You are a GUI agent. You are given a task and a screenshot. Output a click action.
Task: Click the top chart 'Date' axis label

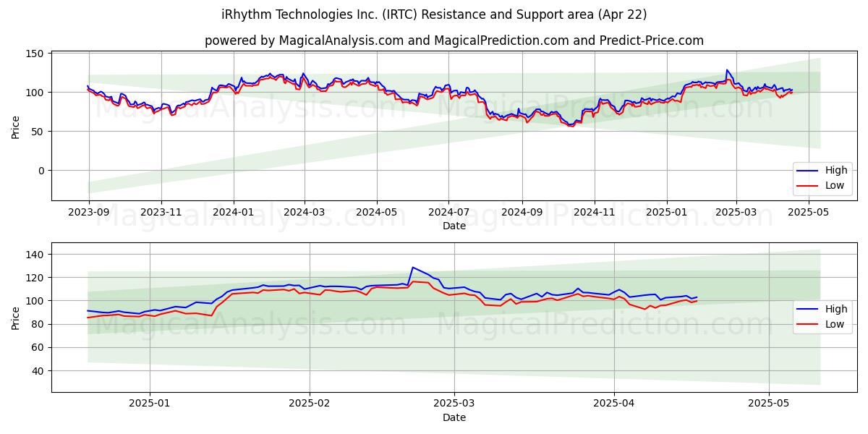454,226
